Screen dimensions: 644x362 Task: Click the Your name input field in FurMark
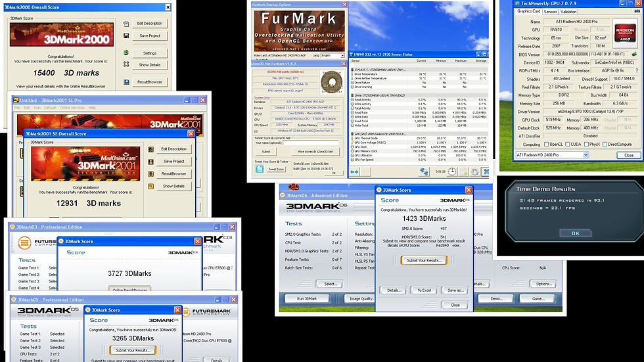(310, 143)
